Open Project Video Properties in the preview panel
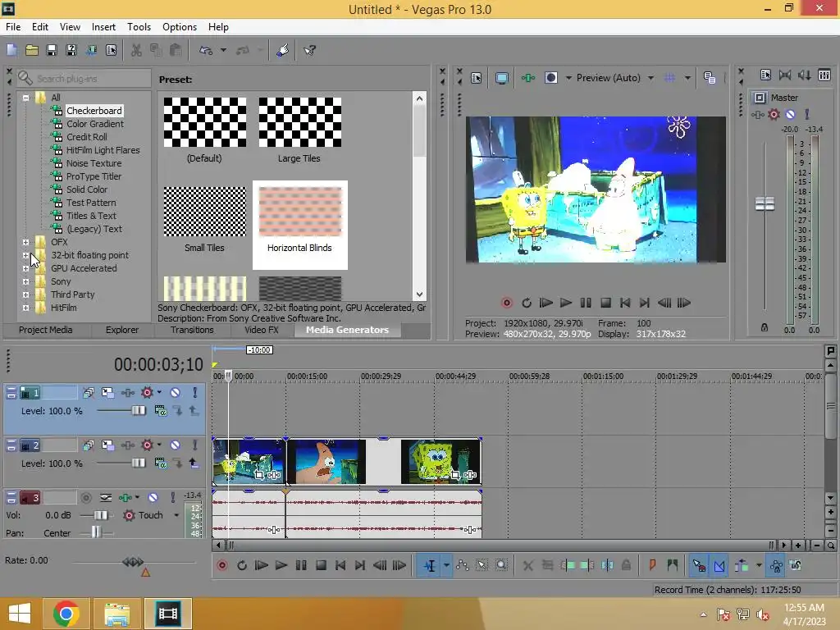 (x=477, y=78)
